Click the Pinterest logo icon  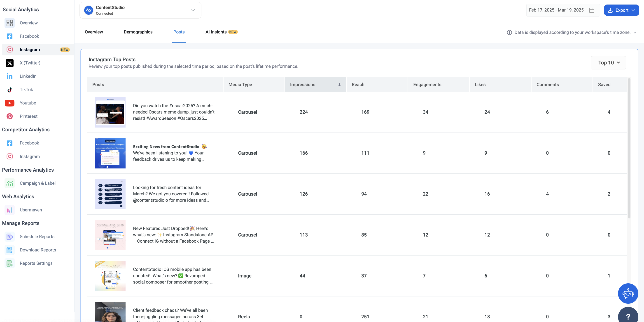9,116
